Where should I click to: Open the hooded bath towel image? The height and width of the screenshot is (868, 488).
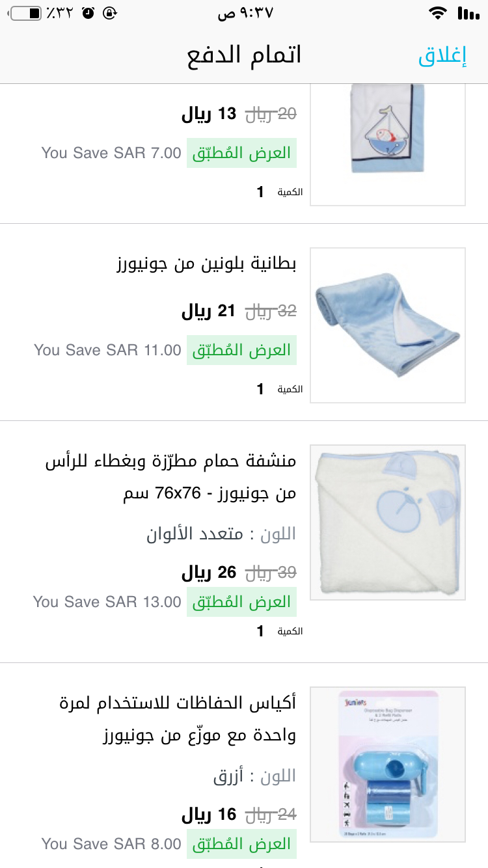click(388, 522)
